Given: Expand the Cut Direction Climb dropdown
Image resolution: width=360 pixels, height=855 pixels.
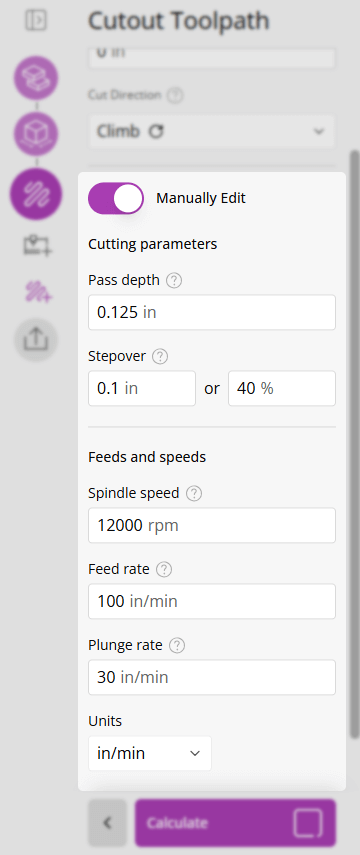Looking at the screenshot, I should (212, 131).
